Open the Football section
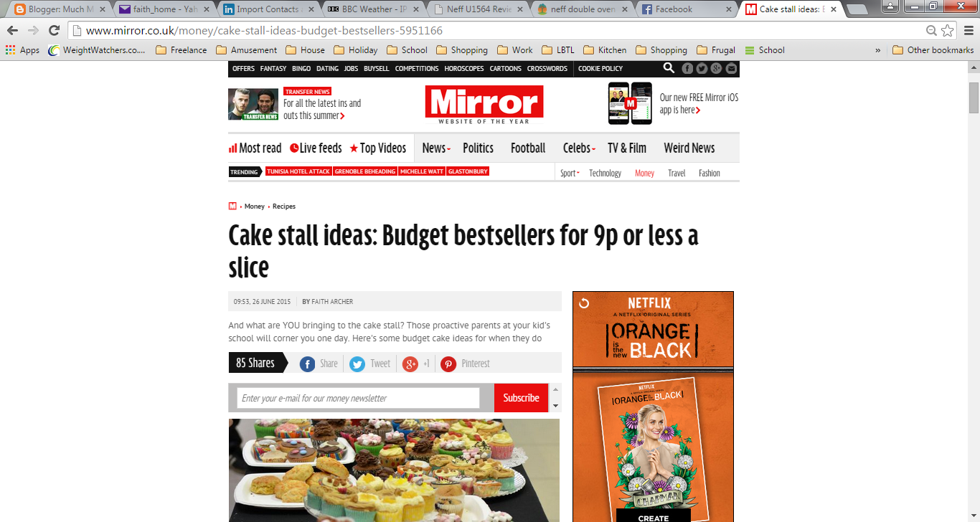Image resolution: width=980 pixels, height=522 pixels. tap(528, 148)
